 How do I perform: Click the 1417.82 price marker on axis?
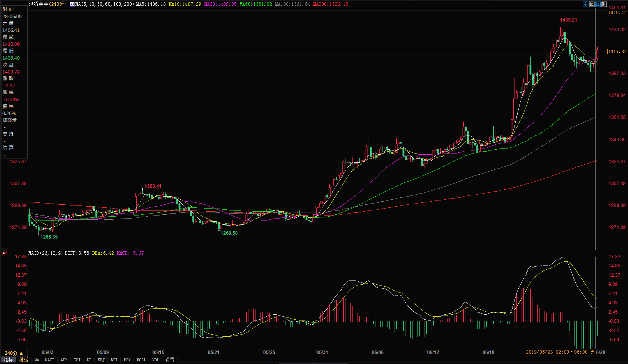pyautogui.click(x=617, y=52)
